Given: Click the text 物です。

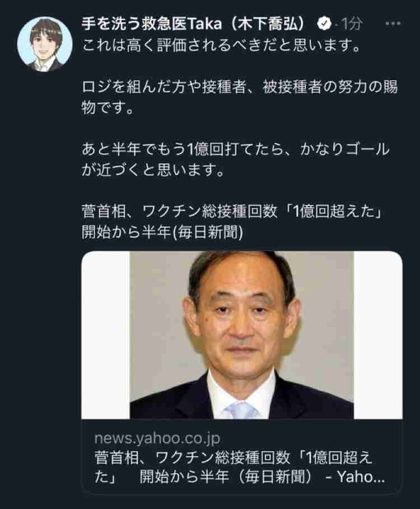Looking at the screenshot, I should [x=108, y=108].
